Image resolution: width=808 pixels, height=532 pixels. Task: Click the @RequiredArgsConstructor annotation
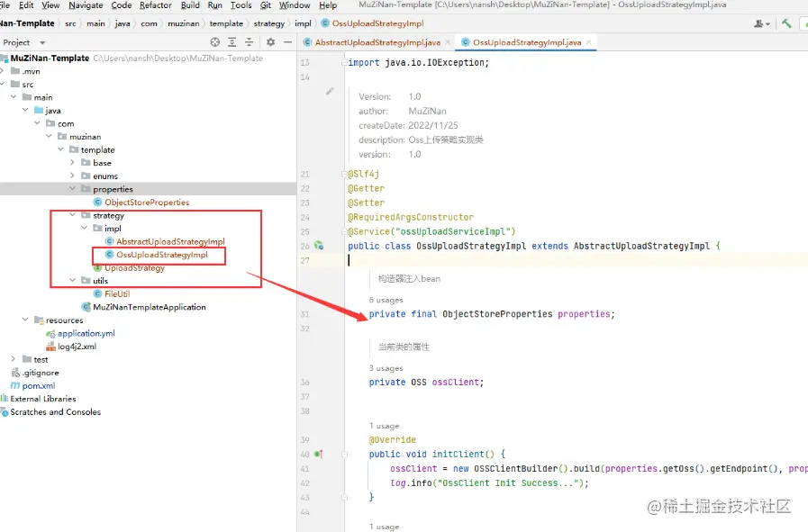411,217
